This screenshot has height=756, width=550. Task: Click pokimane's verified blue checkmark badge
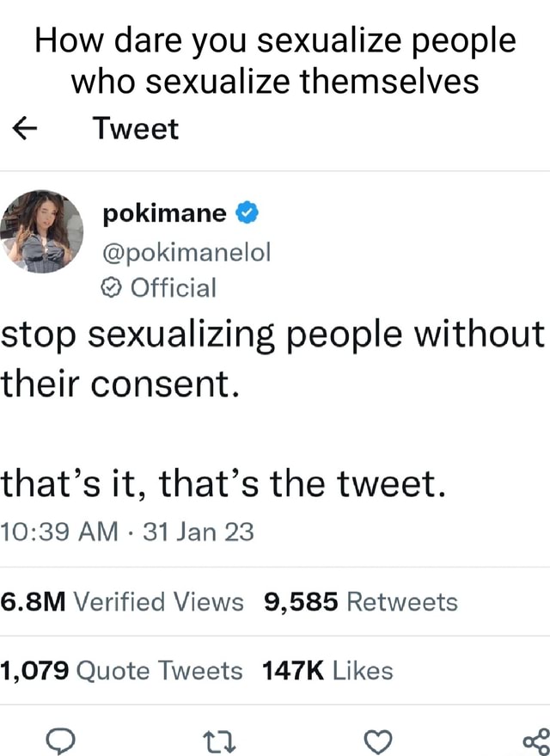[245, 212]
